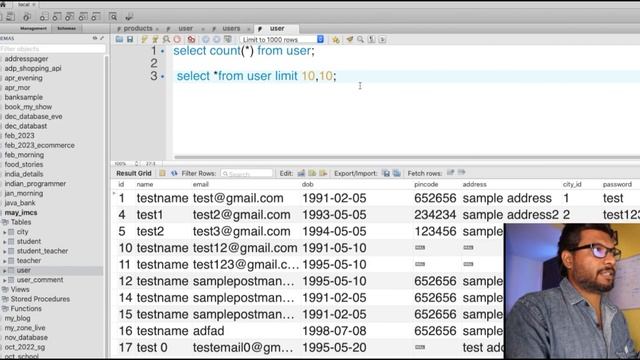Select the book_my_show schema
Screen dimensions: 640x360
click(x=28, y=107)
